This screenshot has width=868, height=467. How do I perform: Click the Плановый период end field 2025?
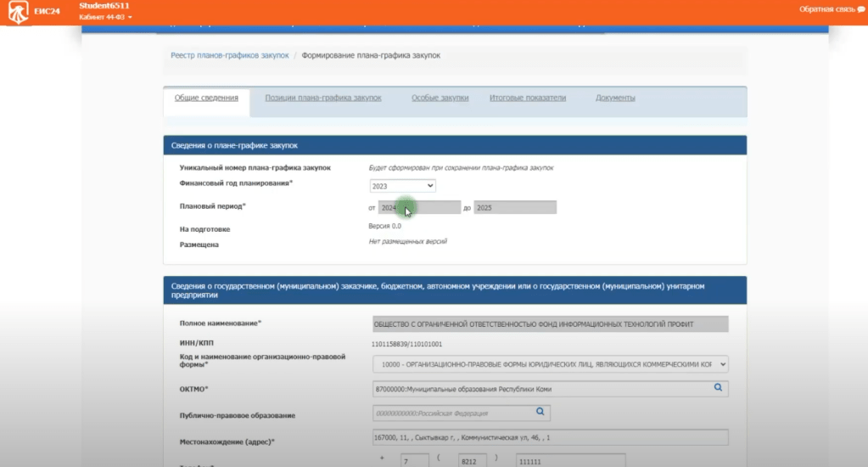click(515, 208)
